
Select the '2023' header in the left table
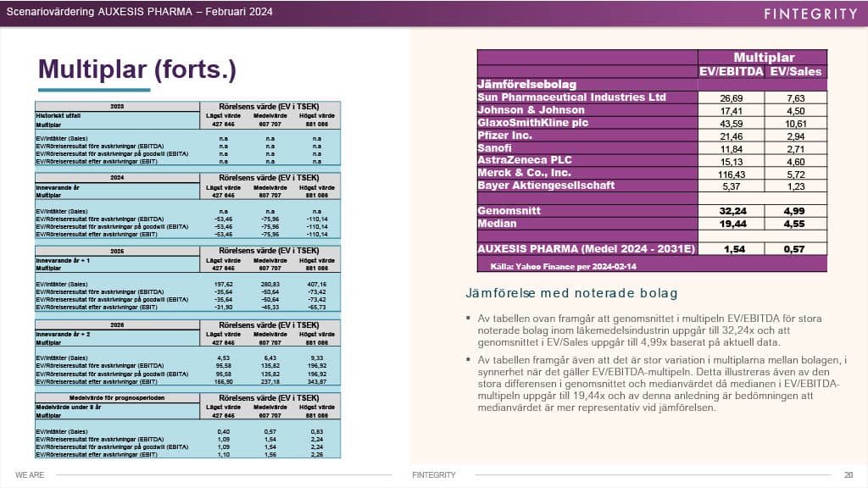117,106
